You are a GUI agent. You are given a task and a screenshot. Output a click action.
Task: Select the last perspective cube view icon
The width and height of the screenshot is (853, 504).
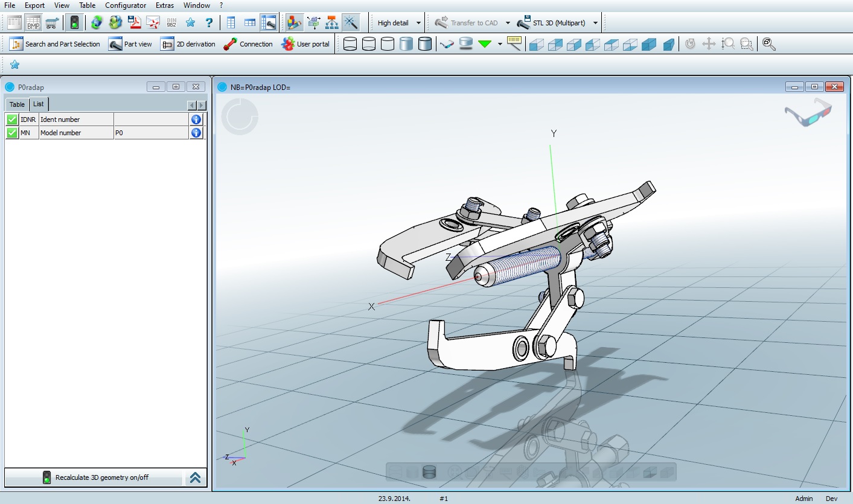click(668, 44)
